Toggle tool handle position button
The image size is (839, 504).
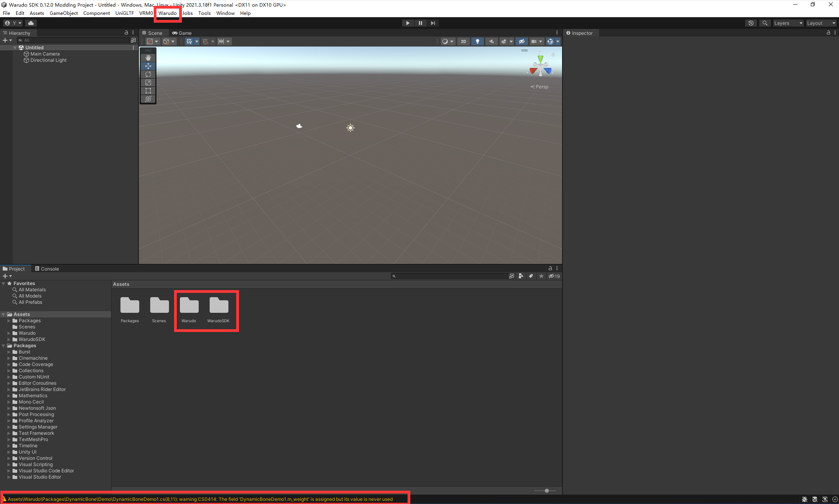point(152,41)
